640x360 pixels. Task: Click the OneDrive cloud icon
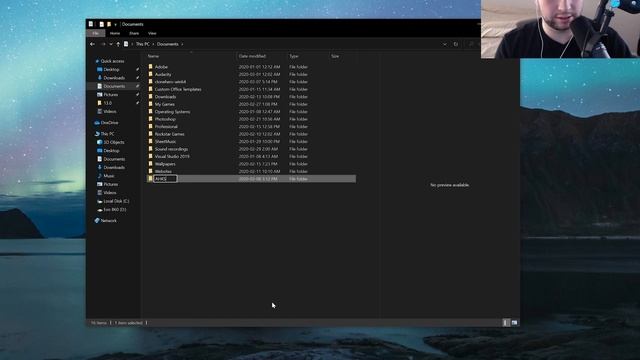[x=97, y=122]
